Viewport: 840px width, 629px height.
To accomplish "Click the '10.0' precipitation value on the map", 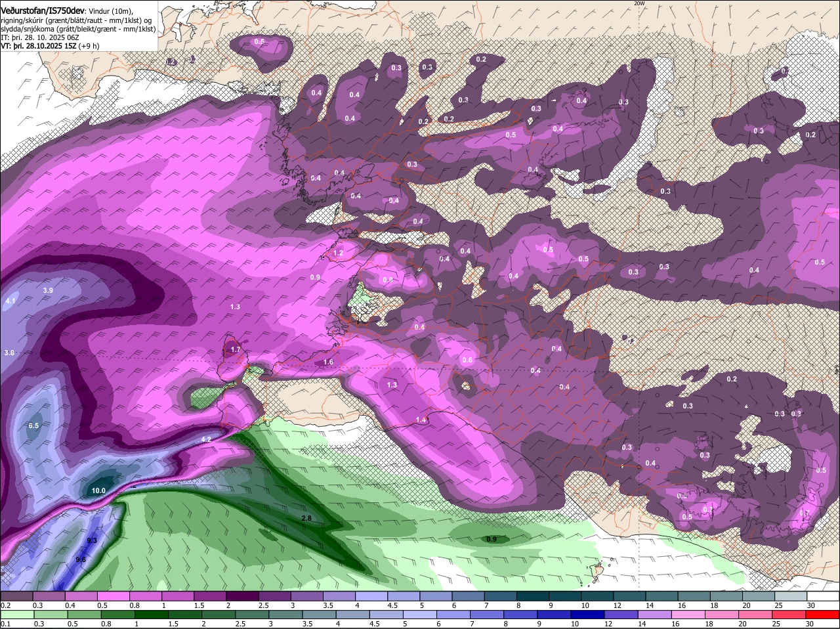I will click(98, 490).
